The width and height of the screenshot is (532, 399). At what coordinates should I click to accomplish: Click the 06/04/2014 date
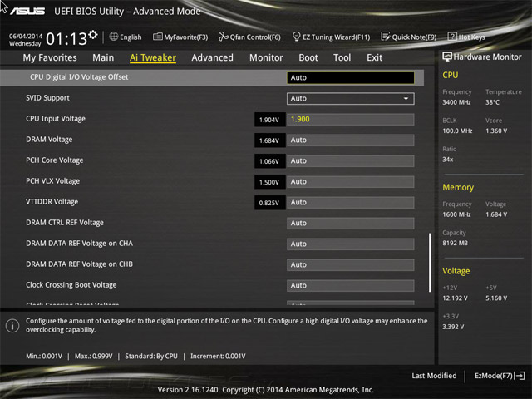tap(26, 36)
